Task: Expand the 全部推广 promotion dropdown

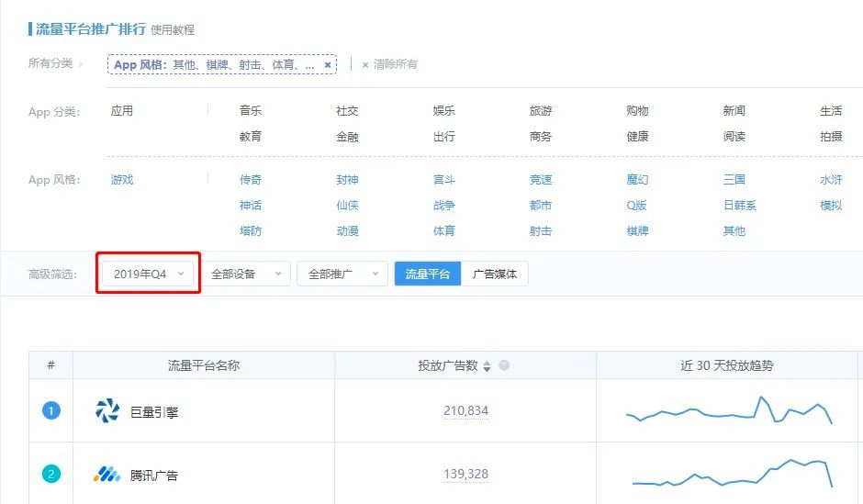Action: [x=342, y=274]
